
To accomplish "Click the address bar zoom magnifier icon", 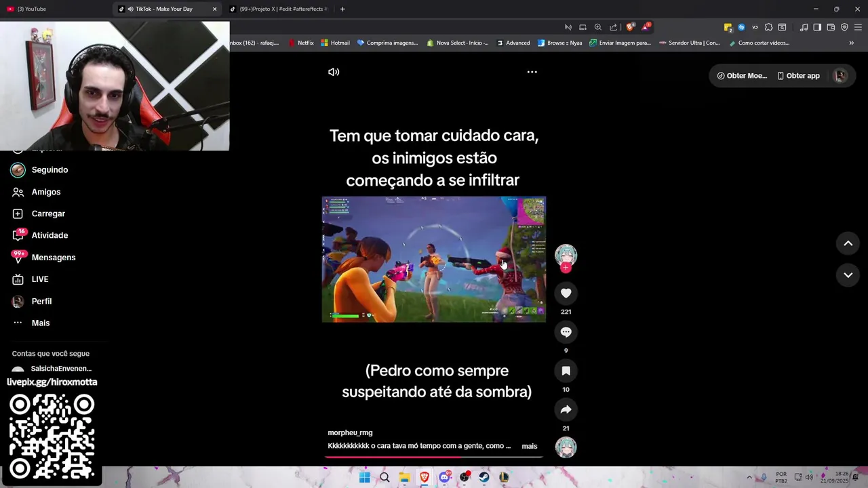I will (597, 27).
